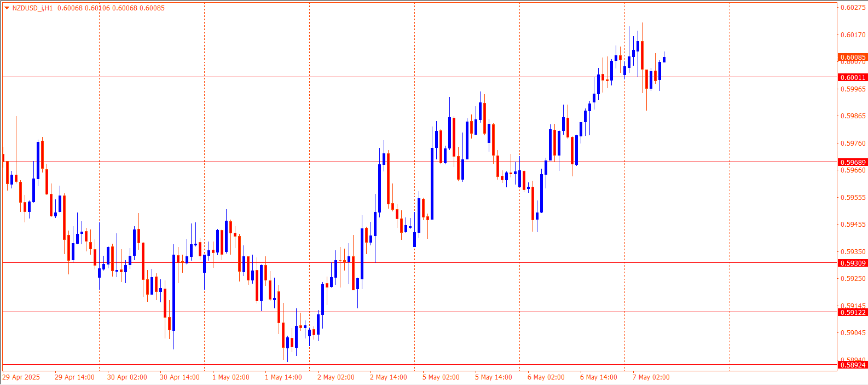Image resolution: width=868 pixels, height=385 pixels.
Task: Click the current price label 0.60085
Action: tap(853, 57)
